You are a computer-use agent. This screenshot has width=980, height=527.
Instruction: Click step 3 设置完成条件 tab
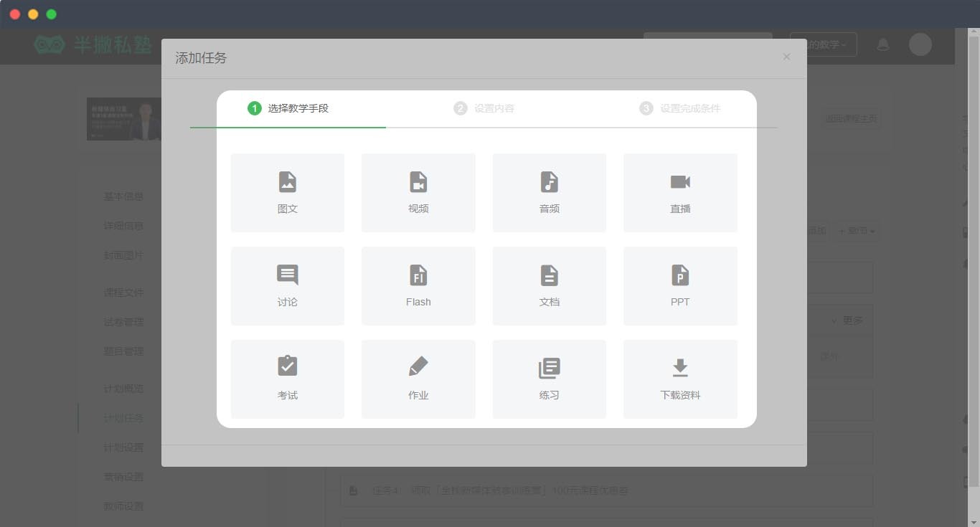(680, 109)
